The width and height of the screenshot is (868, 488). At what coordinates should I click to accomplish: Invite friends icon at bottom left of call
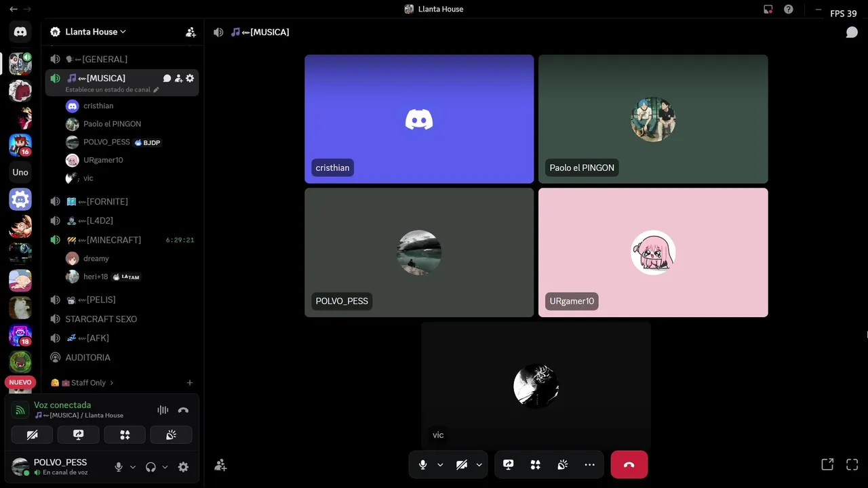pos(220,465)
